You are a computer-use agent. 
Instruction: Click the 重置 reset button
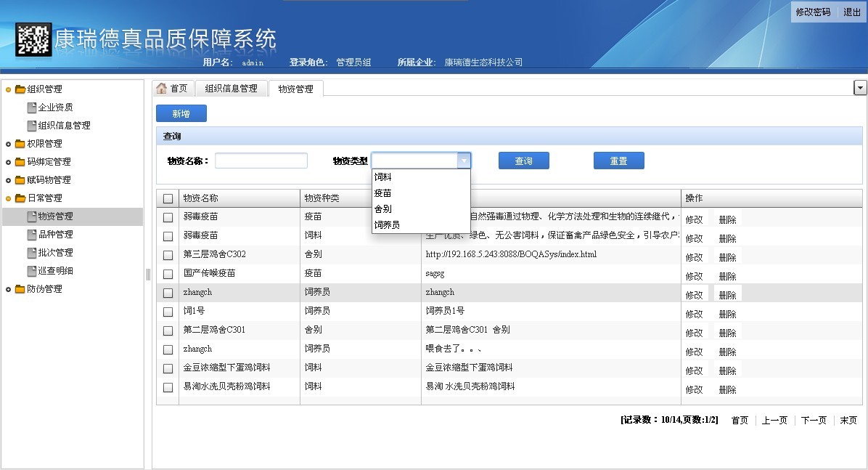pos(619,161)
